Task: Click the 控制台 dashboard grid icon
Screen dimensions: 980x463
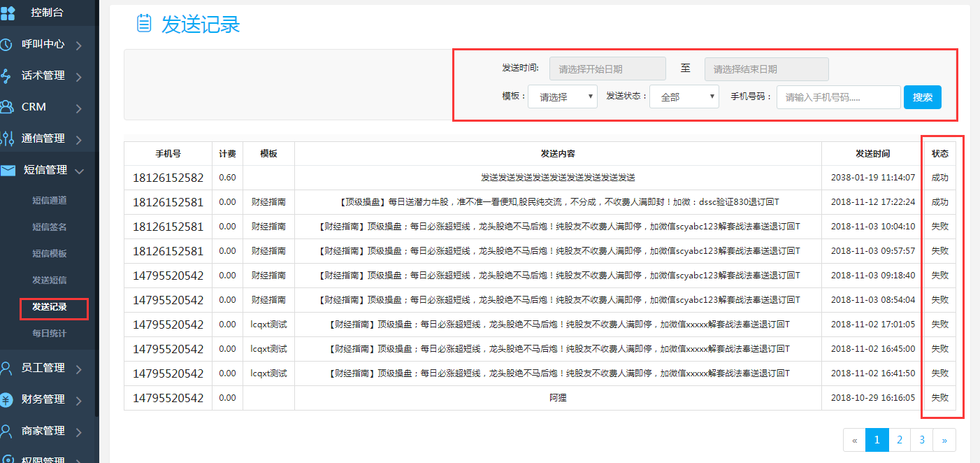Action: (x=8, y=13)
